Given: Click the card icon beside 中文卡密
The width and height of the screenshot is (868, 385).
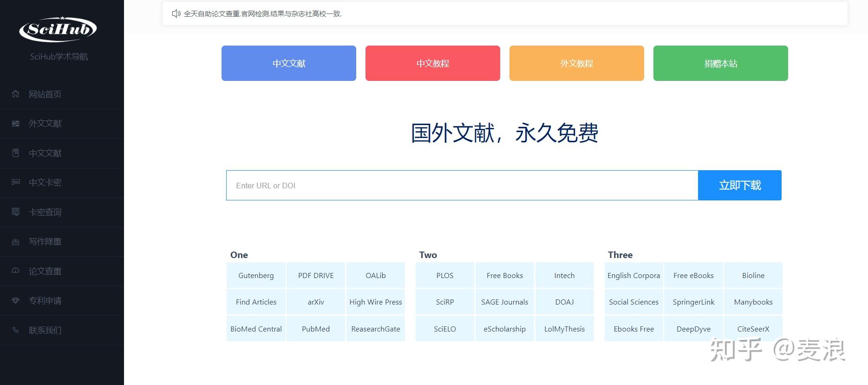Looking at the screenshot, I should point(15,182).
